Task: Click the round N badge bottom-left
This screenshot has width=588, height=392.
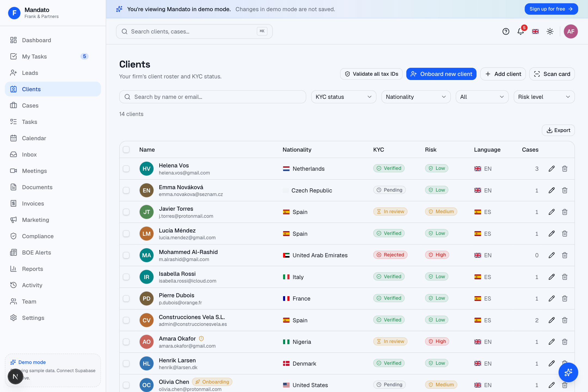Action: [15, 376]
